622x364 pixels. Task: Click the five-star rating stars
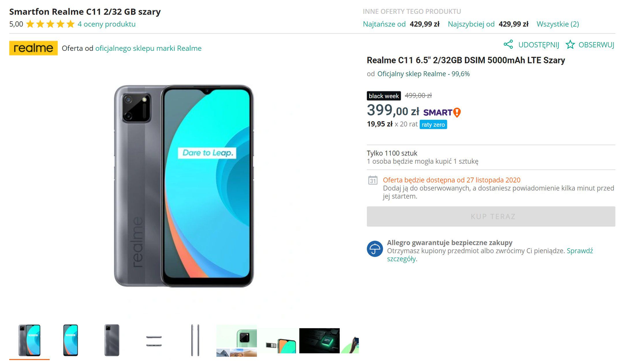point(50,24)
